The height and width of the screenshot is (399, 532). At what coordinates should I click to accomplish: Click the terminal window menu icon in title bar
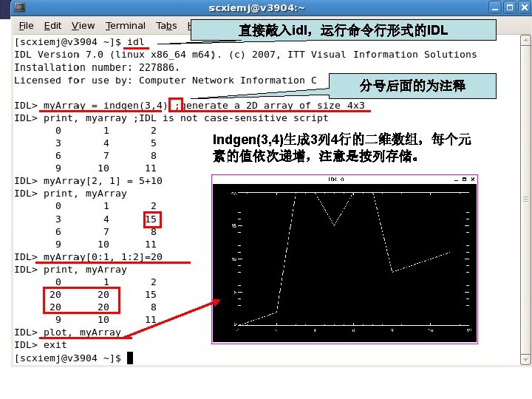20,7
